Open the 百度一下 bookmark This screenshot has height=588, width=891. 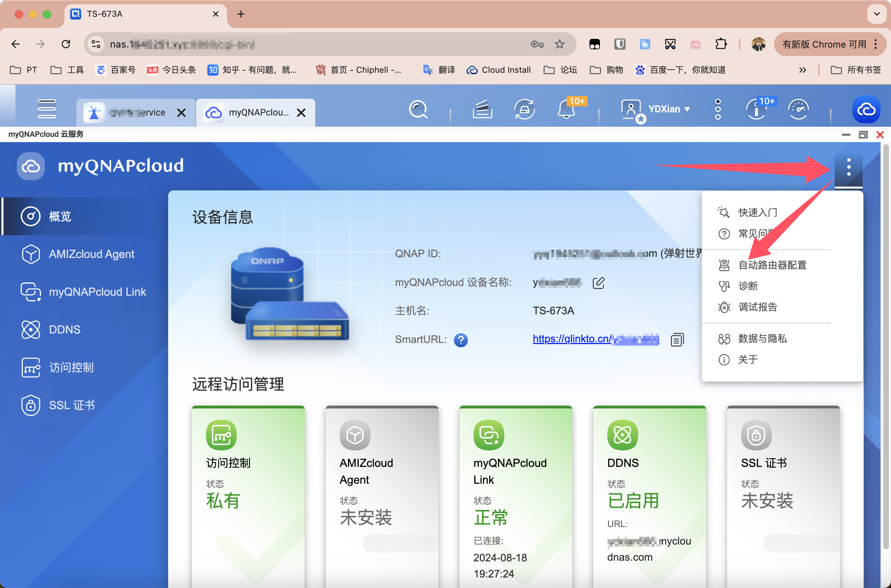[680, 70]
